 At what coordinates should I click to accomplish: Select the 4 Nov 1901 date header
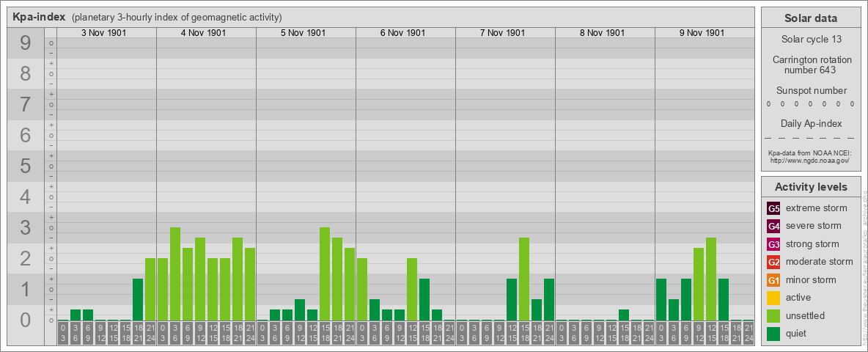[x=203, y=33]
